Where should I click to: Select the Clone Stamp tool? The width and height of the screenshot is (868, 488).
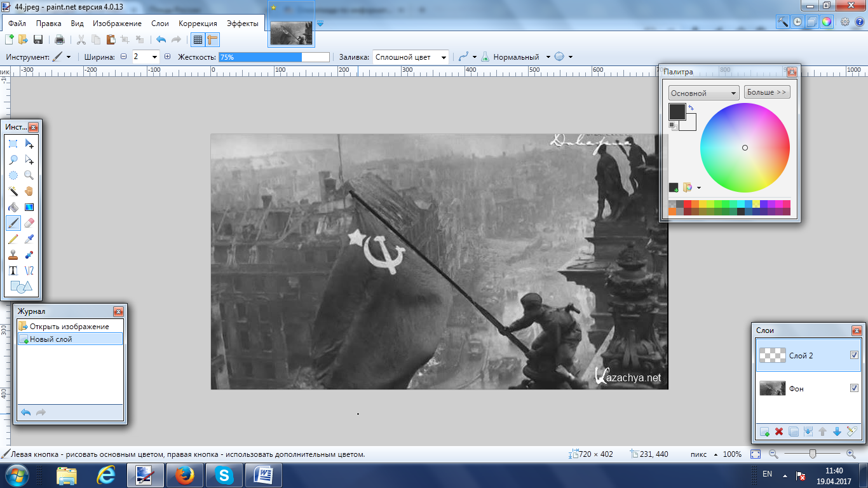[x=13, y=255]
